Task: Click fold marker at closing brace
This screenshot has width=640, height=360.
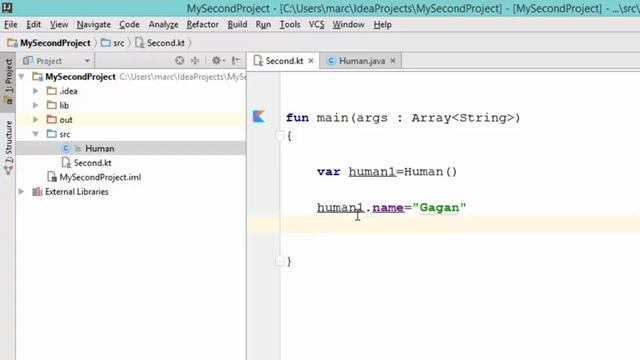Action: [280, 261]
